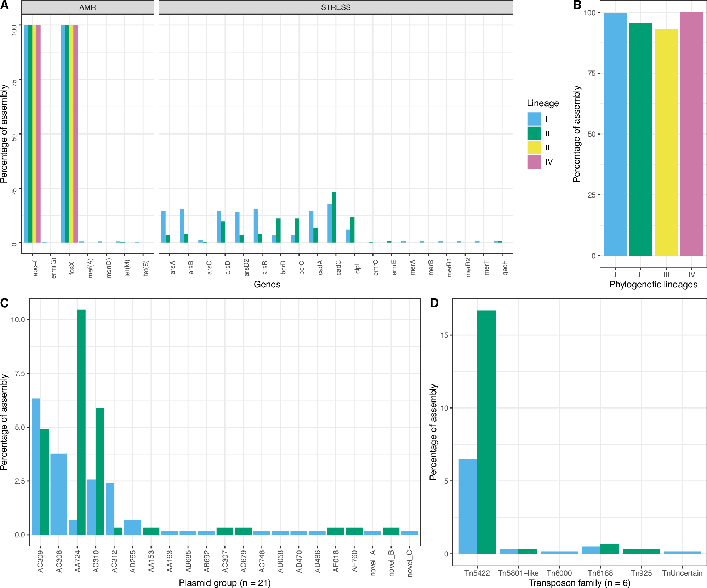The image size is (707, 588).
Task: Select the AMR facet header
Action: pyautogui.click(x=87, y=7)
